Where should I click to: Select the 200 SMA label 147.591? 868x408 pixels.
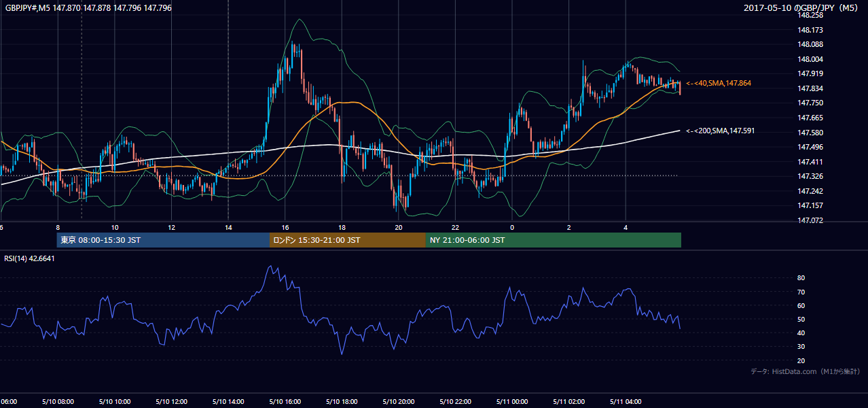(721, 131)
